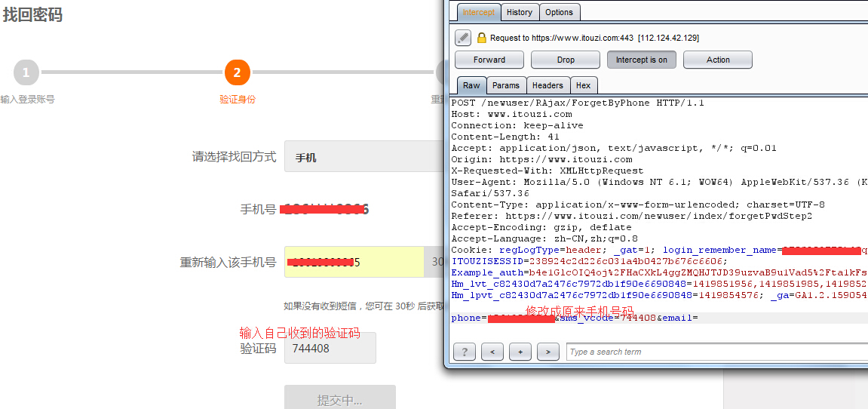Click the Drop button

tap(566, 60)
